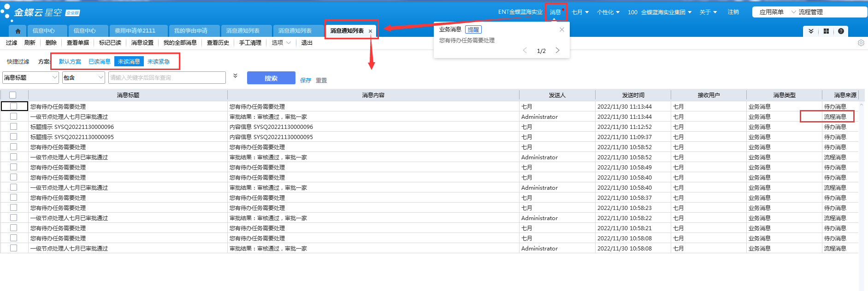This screenshot has width=868, height=291.
Task: Click the 注销 logout link
Action: pyautogui.click(x=733, y=12)
